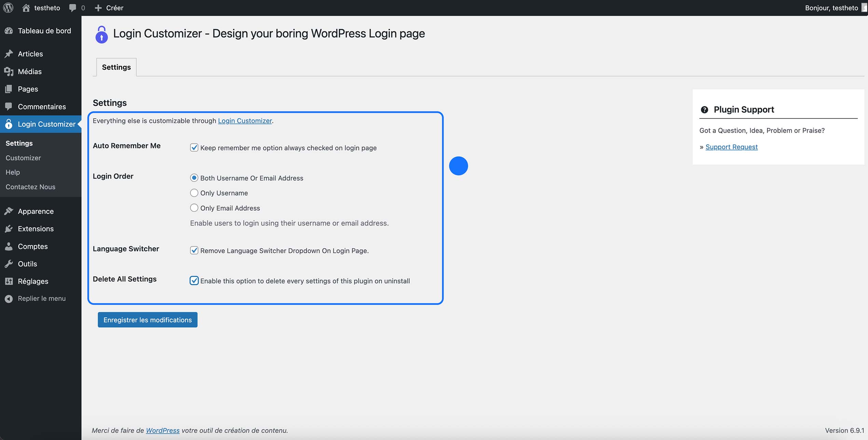Click the WordPress logo in the admin bar
Viewport: 868px width, 440px height.
(x=8, y=8)
